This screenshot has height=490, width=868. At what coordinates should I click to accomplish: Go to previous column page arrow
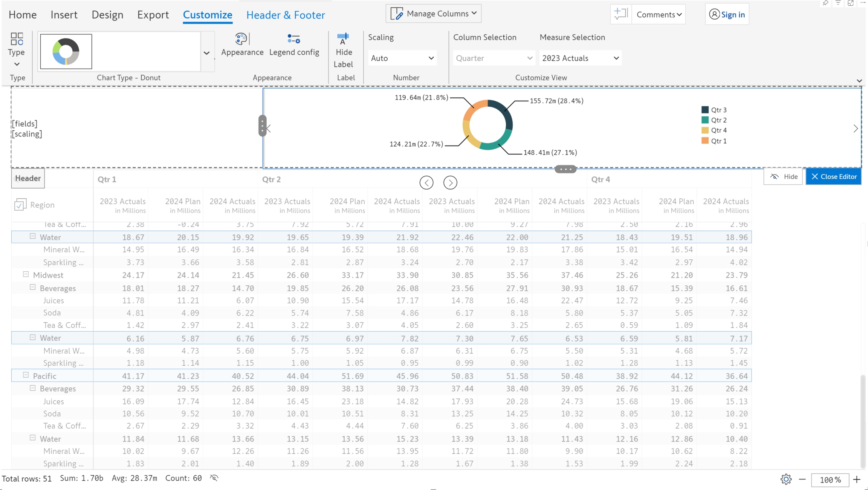[x=426, y=183]
